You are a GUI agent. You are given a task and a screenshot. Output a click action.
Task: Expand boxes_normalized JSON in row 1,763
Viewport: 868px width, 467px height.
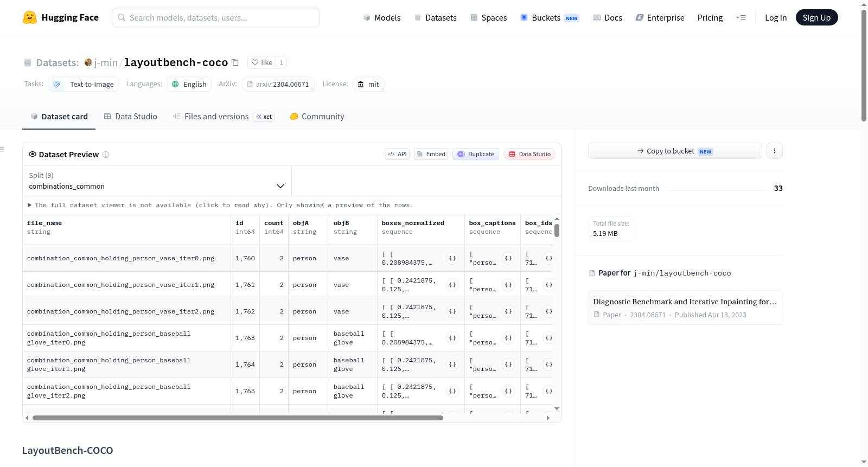tap(452, 338)
